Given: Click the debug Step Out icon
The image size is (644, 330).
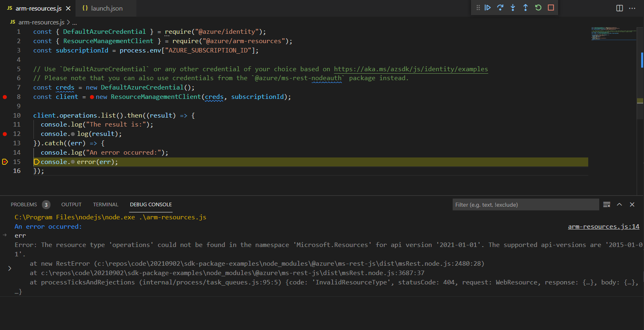Looking at the screenshot, I should [526, 8].
